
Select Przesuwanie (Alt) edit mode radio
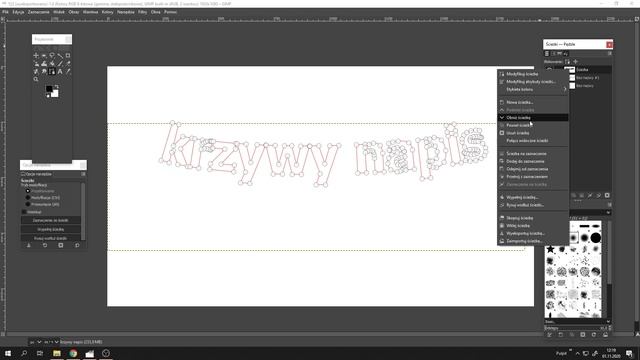28,204
